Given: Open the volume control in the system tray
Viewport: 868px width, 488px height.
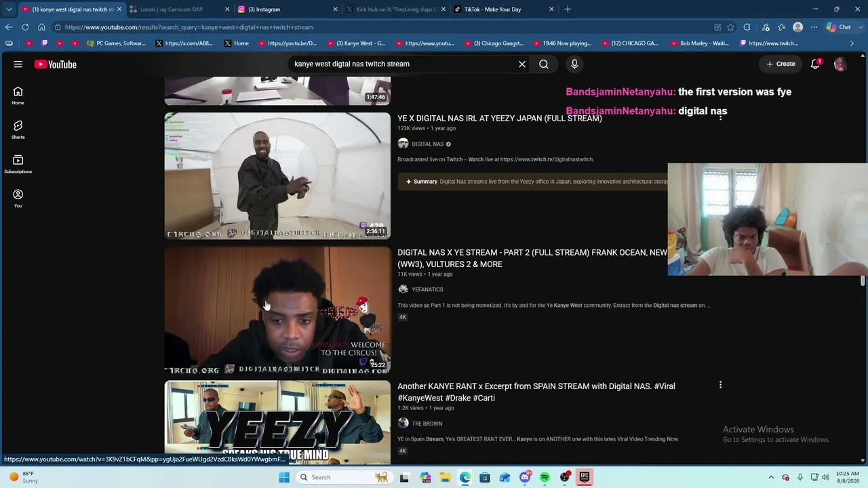Looking at the screenshot, I should tap(825, 477).
